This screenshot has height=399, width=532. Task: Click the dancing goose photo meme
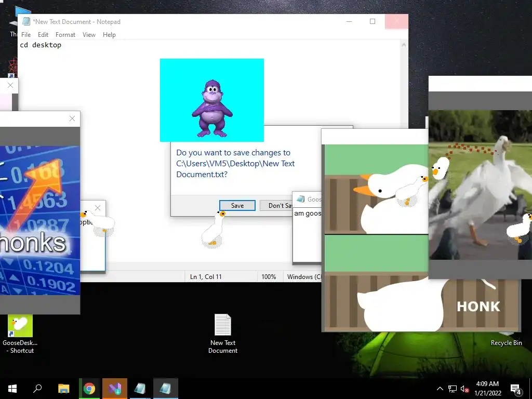480,185
